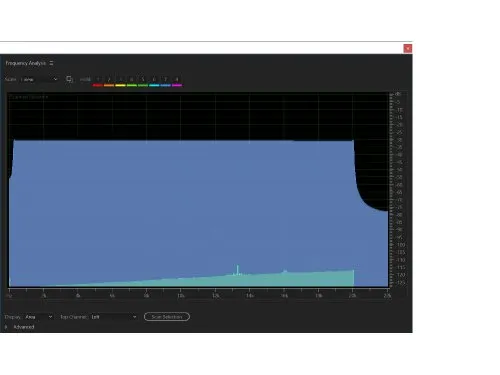Toggle Hold snapshot 2 (orange)

coord(109,82)
